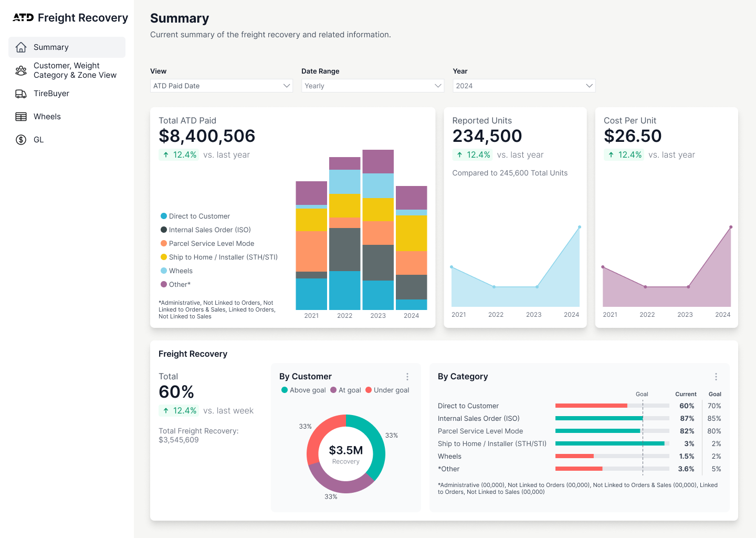The width and height of the screenshot is (756, 538).
Task: Click the *Other category progress bar
Action: pos(612,469)
